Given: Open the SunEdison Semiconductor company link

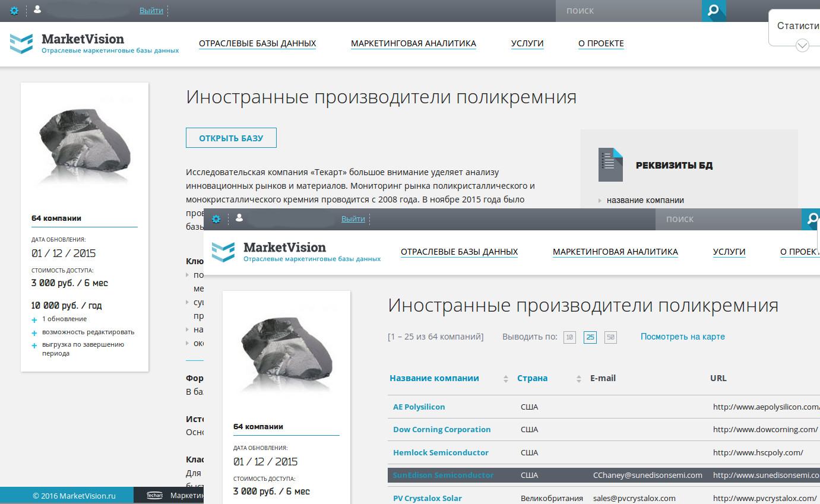Looking at the screenshot, I should (443, 475).
